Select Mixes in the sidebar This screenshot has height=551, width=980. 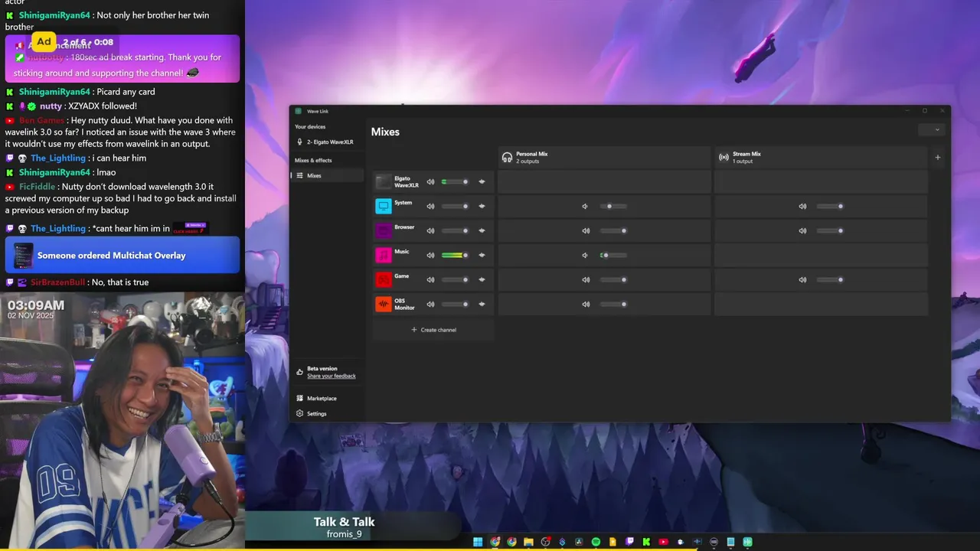pyautogui.click(x=328, y=175)
